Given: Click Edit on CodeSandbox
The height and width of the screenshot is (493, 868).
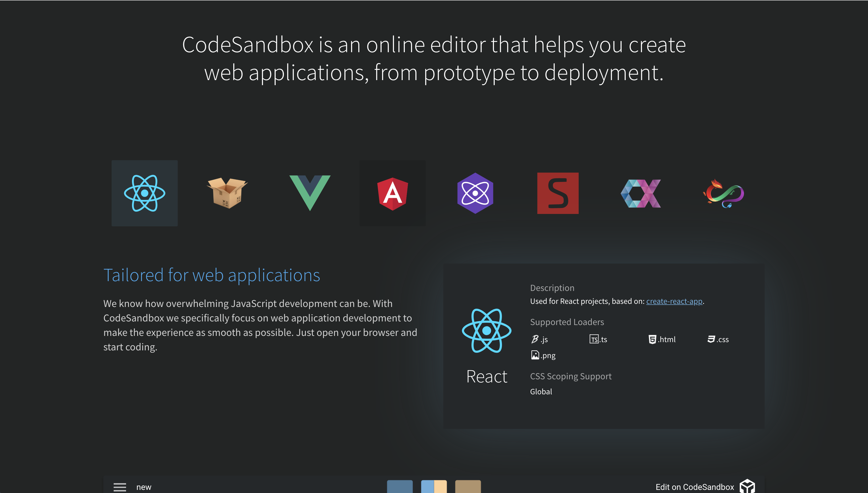Looking at the screenshot, I should pos(695,487).
